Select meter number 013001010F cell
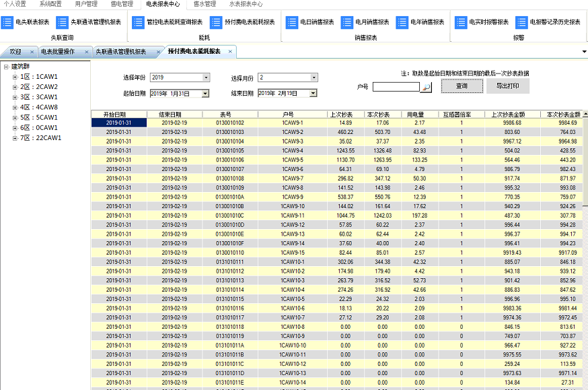588x390 pixels. (230, 243)
